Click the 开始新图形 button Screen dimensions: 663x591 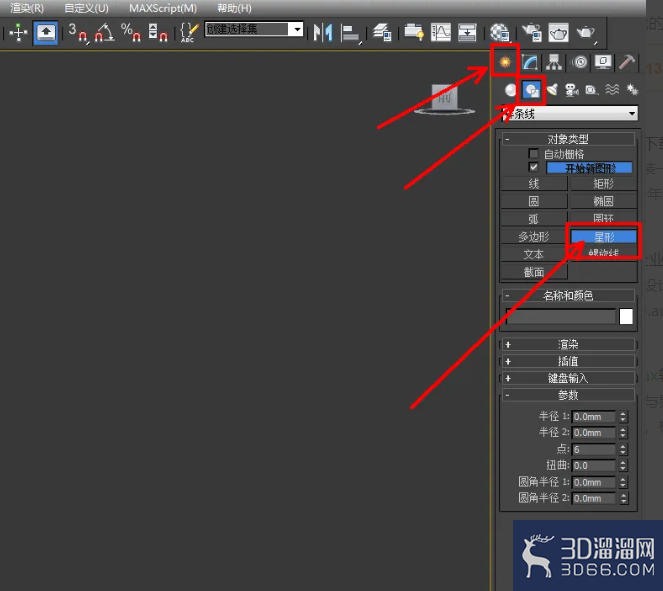[589, 168]
